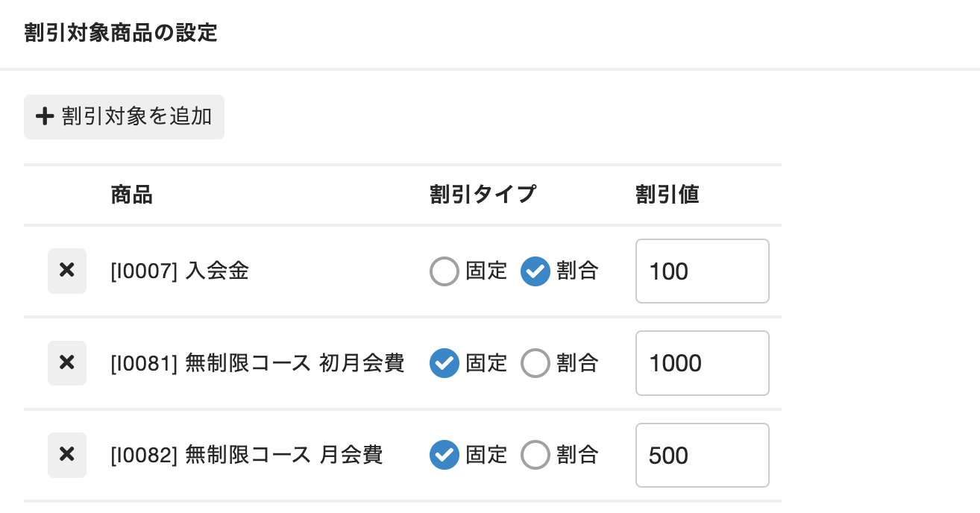The image size is (980, 513).
Task: Select 固定 for 無制限コース 初月会費
Action: pos(445,363)
